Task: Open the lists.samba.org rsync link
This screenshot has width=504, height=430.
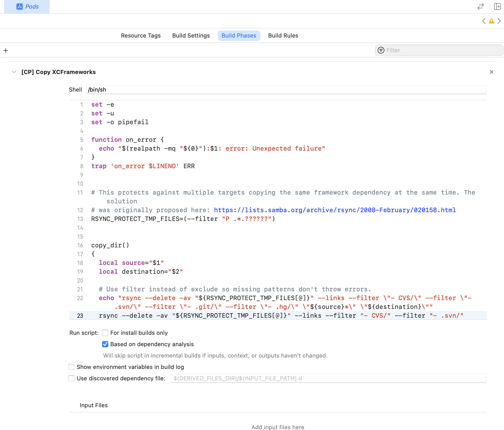Action: pyautogui.click(x=335, y=210)
